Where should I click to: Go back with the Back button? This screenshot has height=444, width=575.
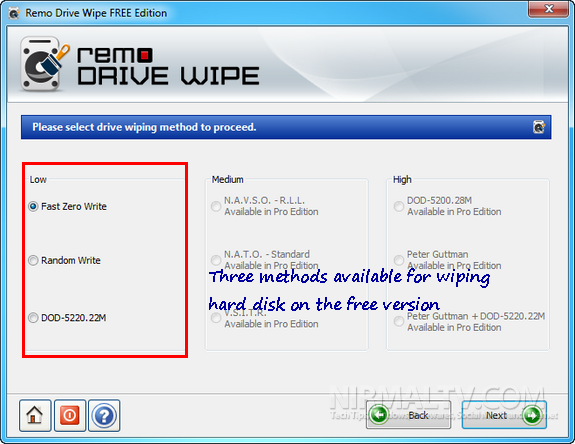point(408,415)
